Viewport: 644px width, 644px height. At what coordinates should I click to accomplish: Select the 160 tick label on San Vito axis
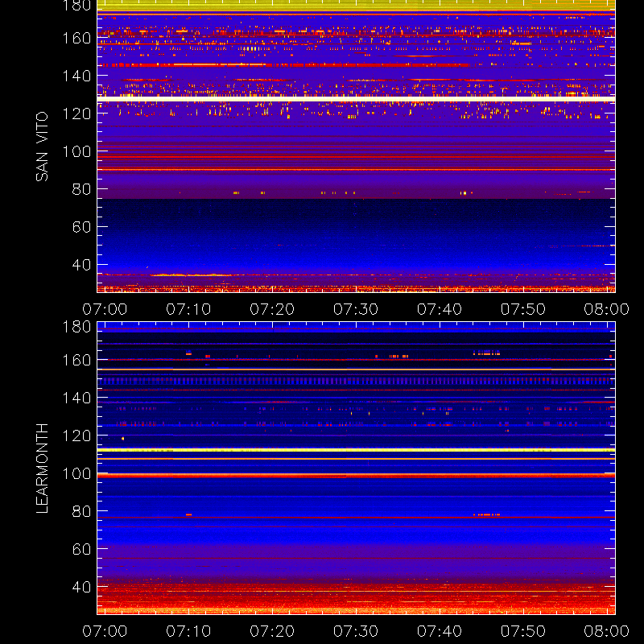click(76, 38)
